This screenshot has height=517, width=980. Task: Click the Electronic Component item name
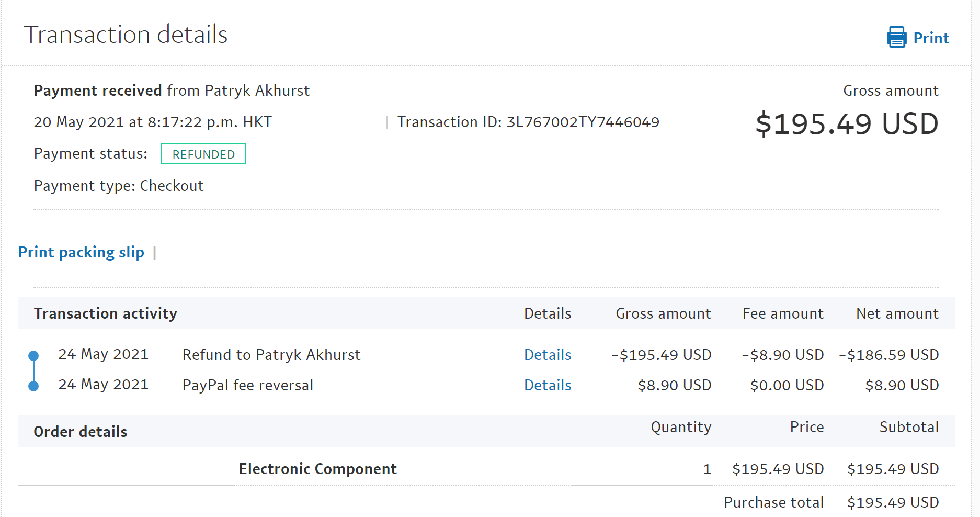click(x=317, y=469)
